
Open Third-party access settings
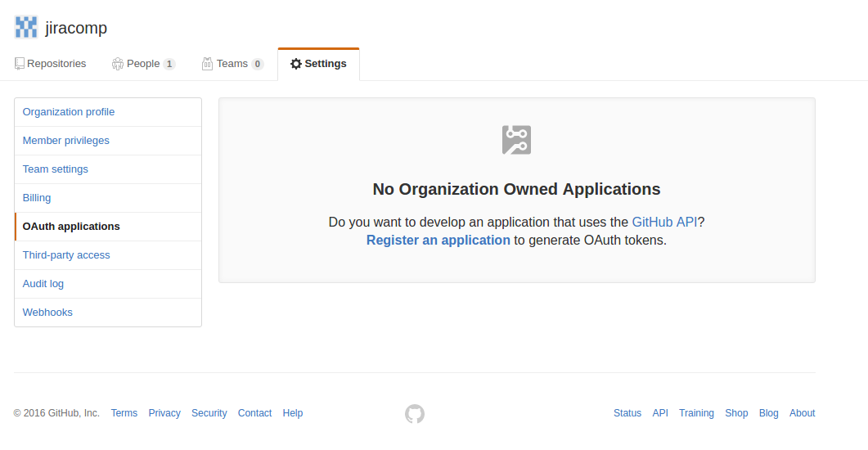click(108, 255)
